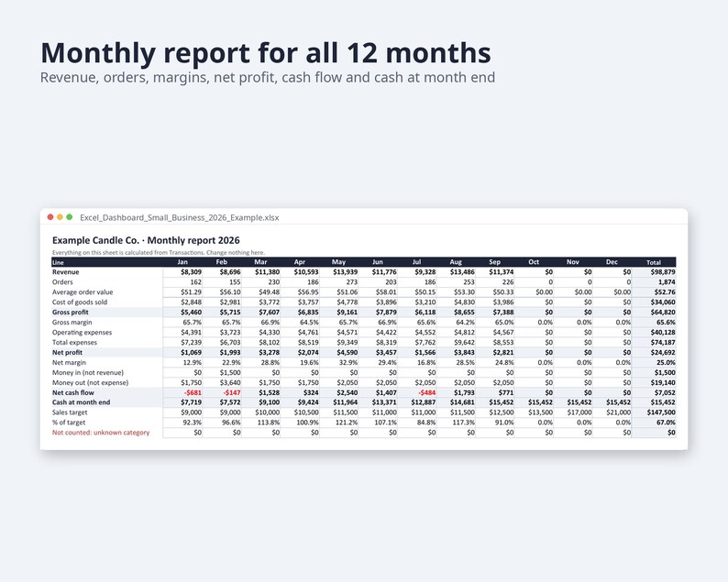Click the 'Net margin' row label
This screenshot has width=728, height=582.
[x=69, y=362]
